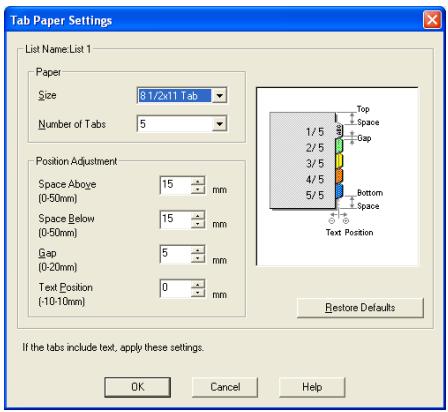Viewport: 448px width, 412px height.
Task: Click the 'Text Position' preview caption
Action: [x=349, y=232]
